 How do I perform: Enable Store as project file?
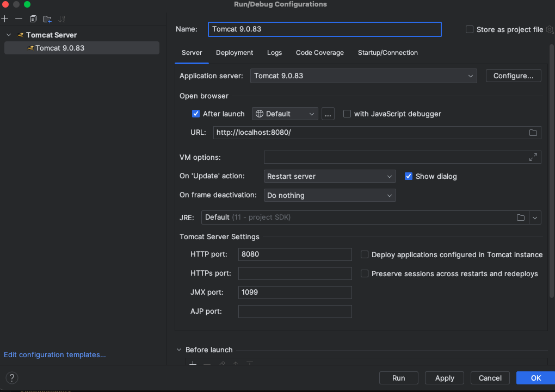click(470, 29)
